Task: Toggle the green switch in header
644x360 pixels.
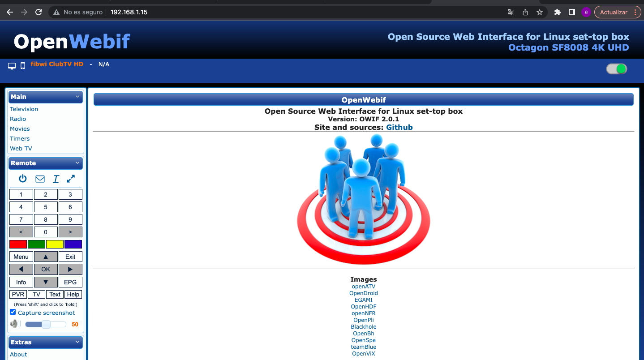Action: (x=617, y=69)
